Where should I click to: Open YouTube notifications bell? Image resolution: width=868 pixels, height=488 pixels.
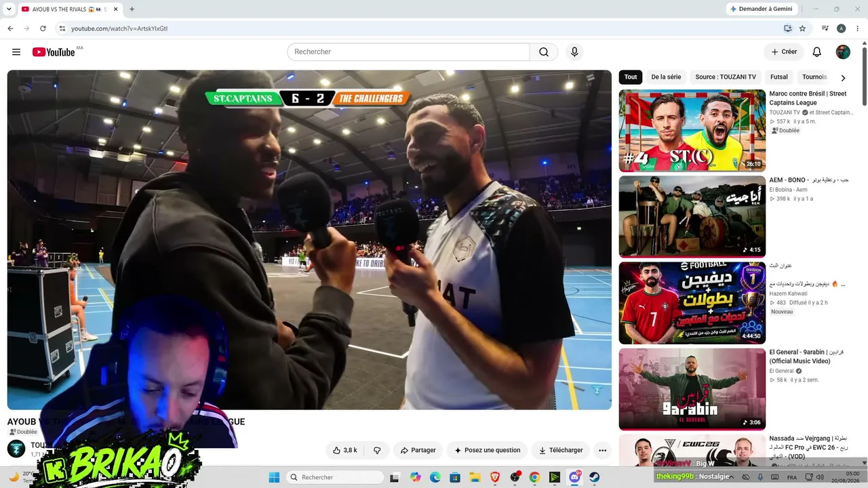tap(817, 52)
